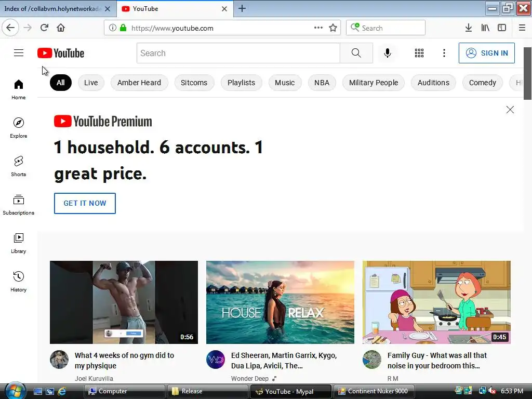Screen dimensions: 532x399
Task: Open the House Relax video thumbnail
Action: [x=280, y=302]
